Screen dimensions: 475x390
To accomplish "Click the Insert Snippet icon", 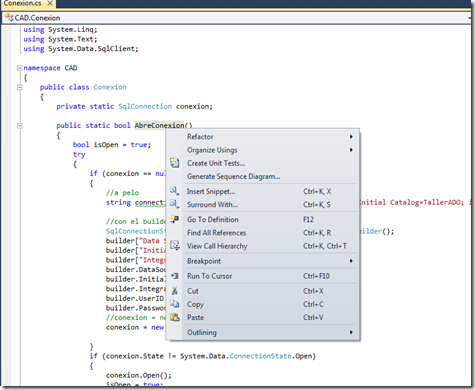I will click(175, 191).
